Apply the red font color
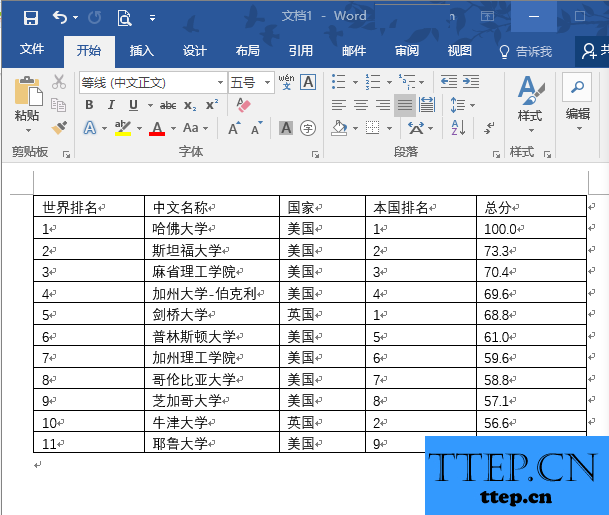The height and width of the screenshot is (515, 609). pos(157,128)
